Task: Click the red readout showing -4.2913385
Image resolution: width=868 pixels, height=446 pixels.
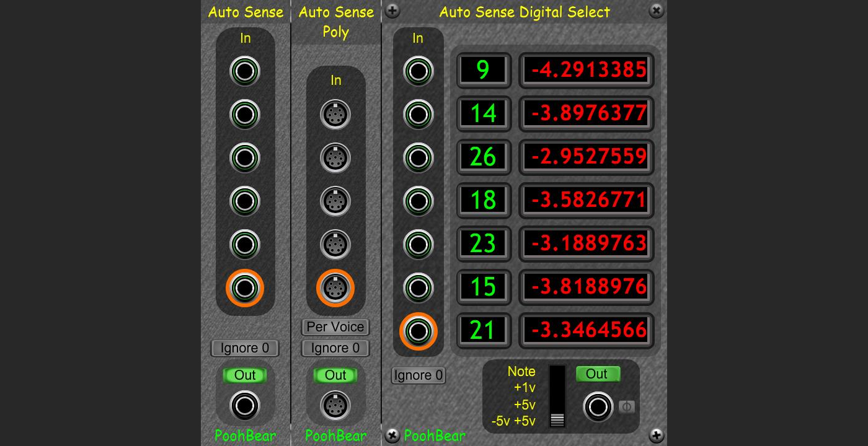Action: (x=585, y=70)
